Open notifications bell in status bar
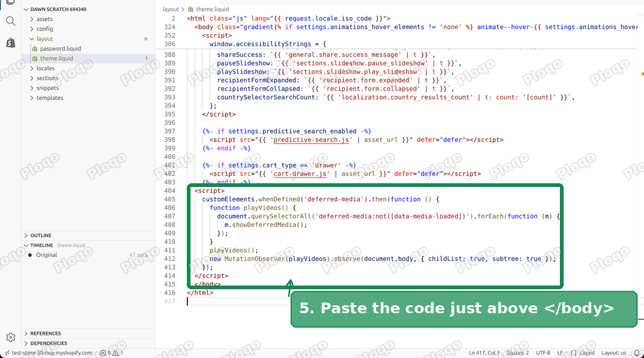The width and height of the screenshot is (644, 358). pos(637,353)
